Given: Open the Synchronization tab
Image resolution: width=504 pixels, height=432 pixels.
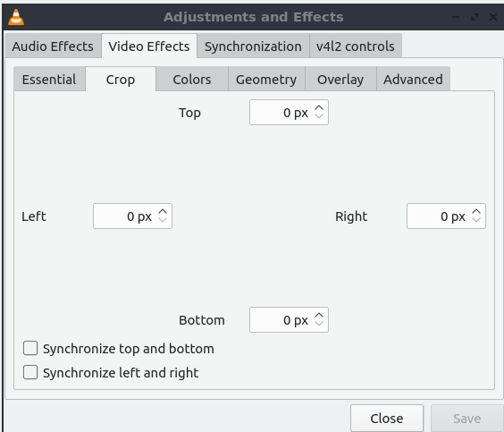Looking at the screenshot, I should click(x=253, y=47).
